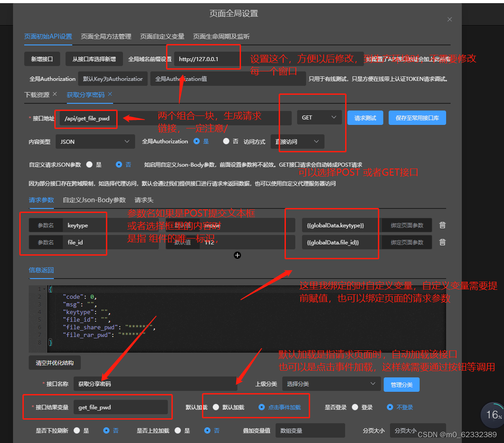
Task: Open the 选择分类 上级分类 dropdown
Action: (x=331, y=384)
